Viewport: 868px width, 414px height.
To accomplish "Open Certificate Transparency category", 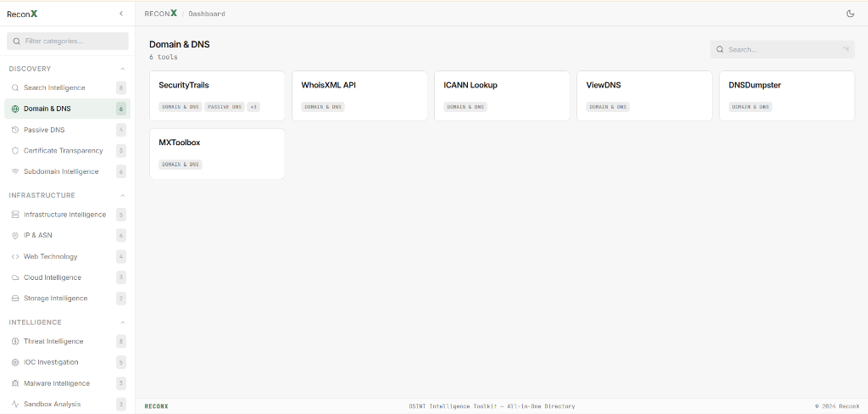I will click(x=68, y=151).
